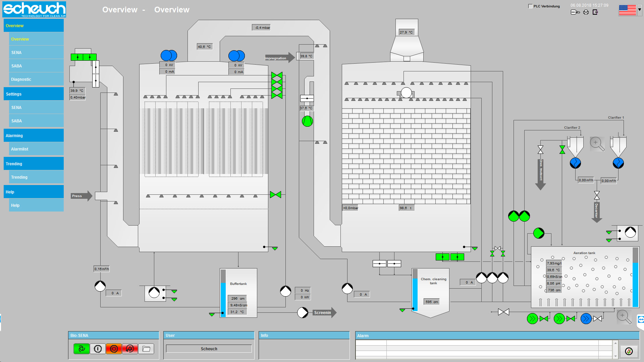Click the green Bio-SENA start button

click(x=82, y=349)
